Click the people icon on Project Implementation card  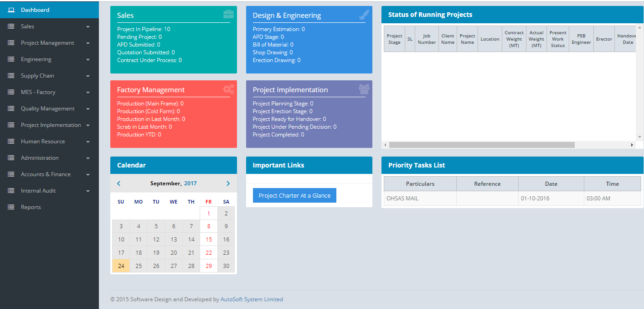point(364,89)
